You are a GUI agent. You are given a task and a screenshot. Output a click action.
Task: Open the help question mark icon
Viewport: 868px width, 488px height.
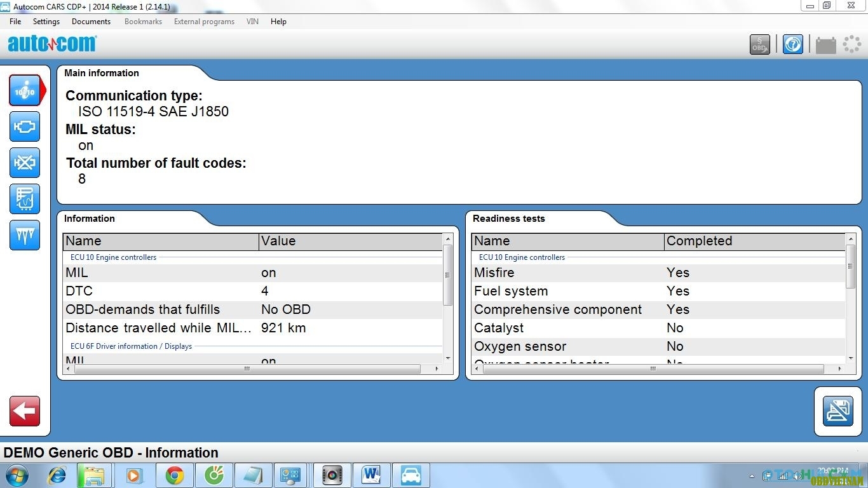click(793, 44)
